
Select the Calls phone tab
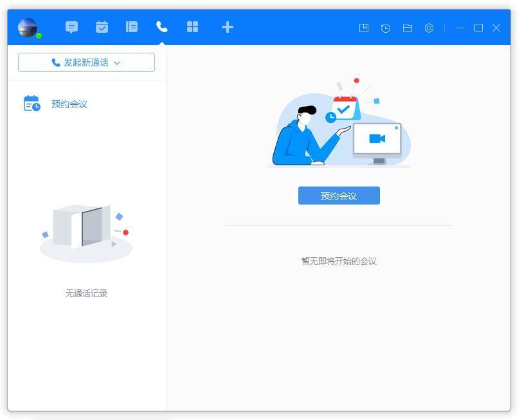click(x=162, y=27)
